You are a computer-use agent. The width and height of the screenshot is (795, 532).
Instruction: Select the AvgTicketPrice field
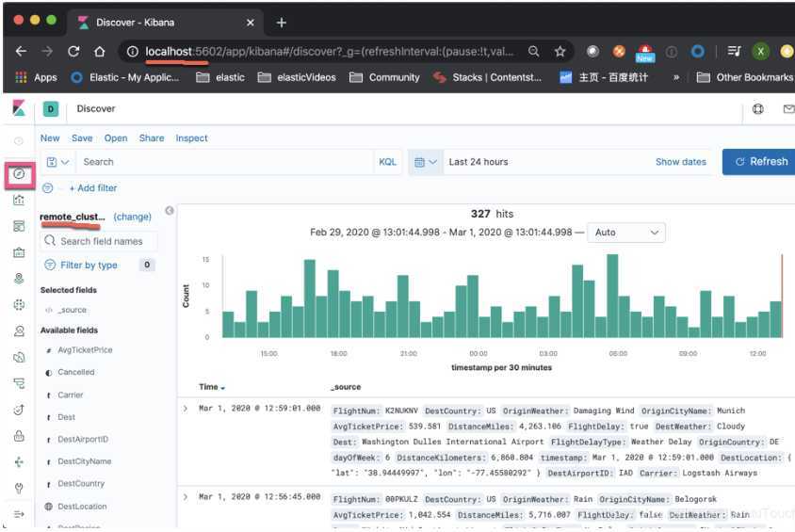85,350
